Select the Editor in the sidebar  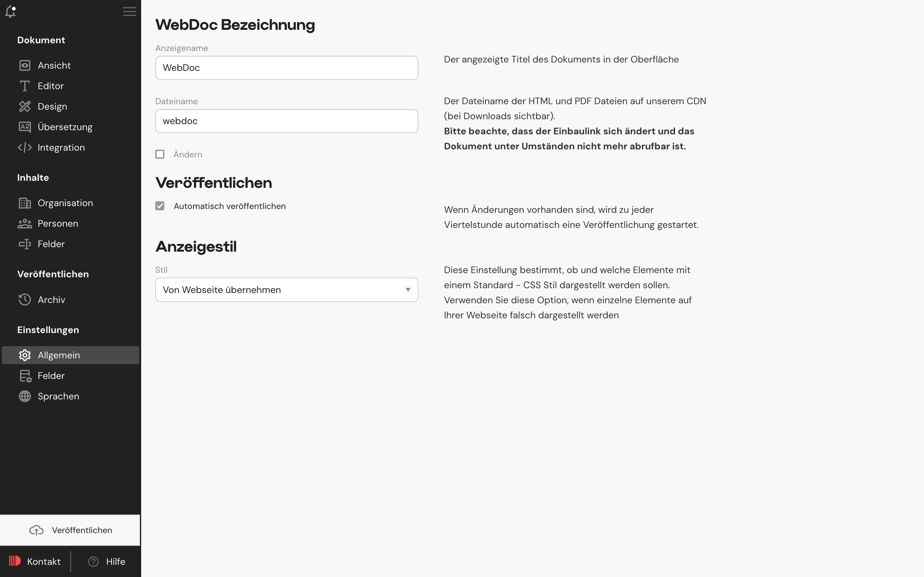(x=51, y=86)
